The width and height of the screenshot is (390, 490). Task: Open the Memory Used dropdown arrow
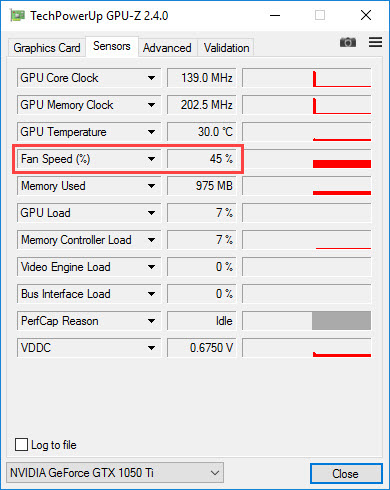click(151, 186)
